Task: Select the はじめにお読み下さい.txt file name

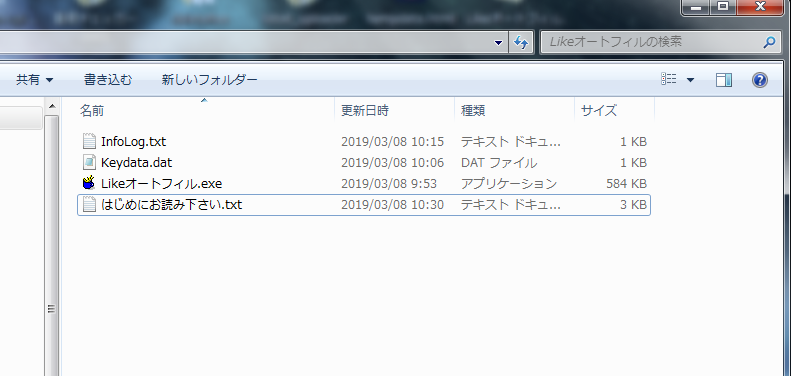Action: (x=172, y=204)
